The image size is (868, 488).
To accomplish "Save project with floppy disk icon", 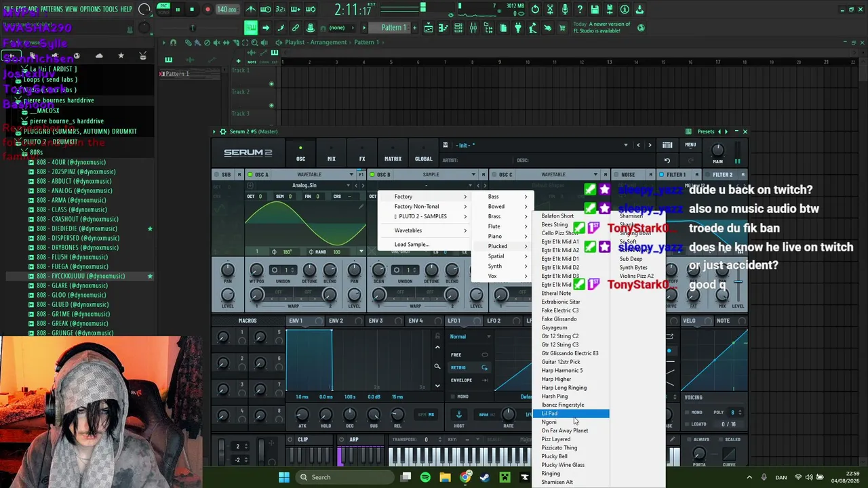I will (595, 9).
